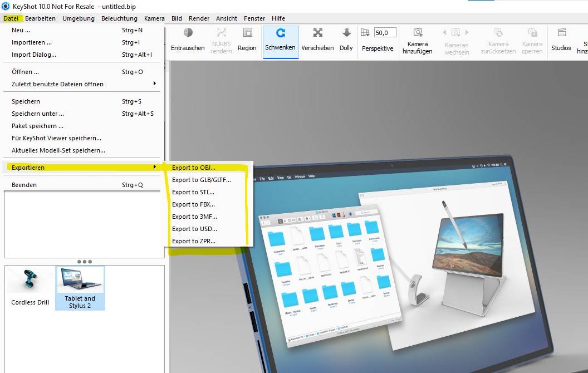Choose Paket speichern ... menu entry

coord(82,126)
